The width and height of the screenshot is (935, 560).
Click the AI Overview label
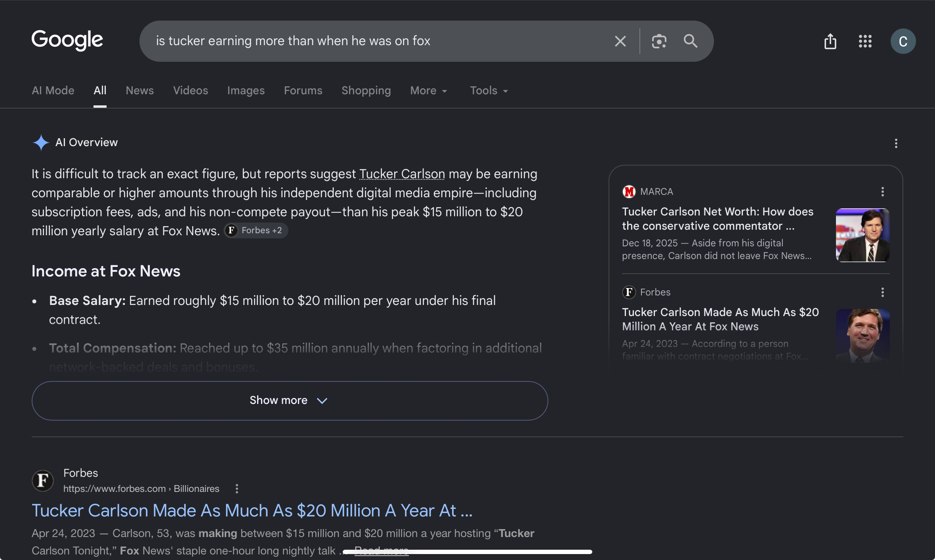86,143
